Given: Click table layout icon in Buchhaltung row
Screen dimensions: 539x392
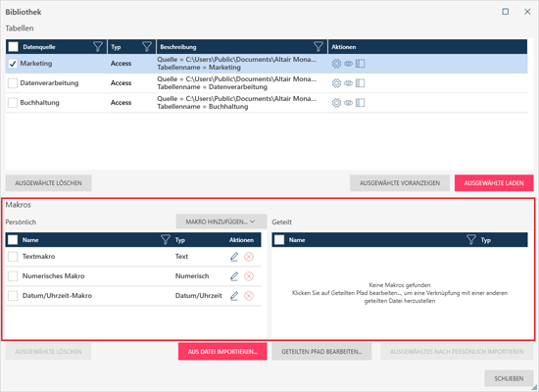Looking at the screenshot, I should (x=360, y=103).
